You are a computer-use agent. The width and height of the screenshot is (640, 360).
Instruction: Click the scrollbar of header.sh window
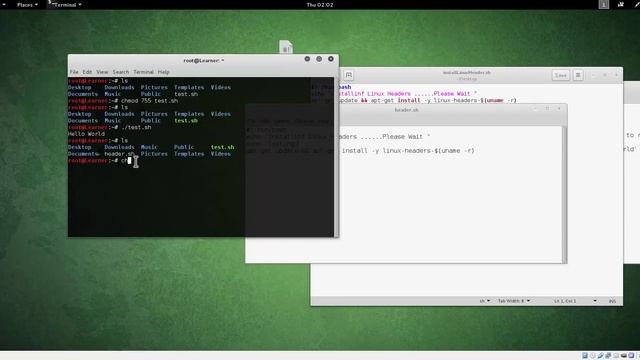tap(564, 194)
